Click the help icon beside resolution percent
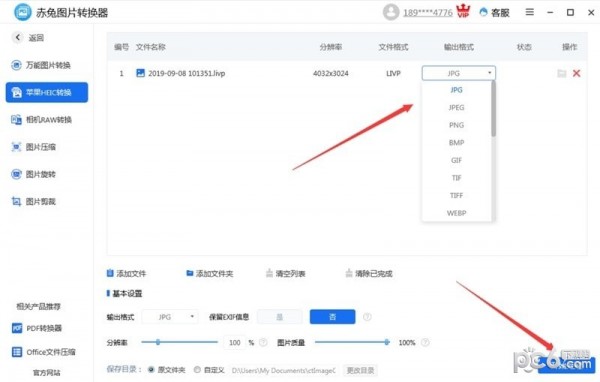This screenshot has width=600, height=382. [263, 343]
